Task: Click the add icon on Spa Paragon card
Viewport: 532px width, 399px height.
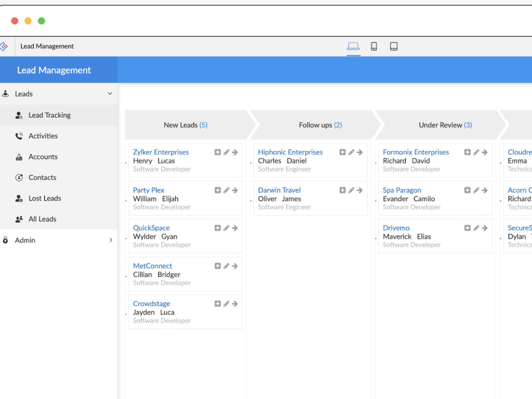Action: (x=467, y=190)
